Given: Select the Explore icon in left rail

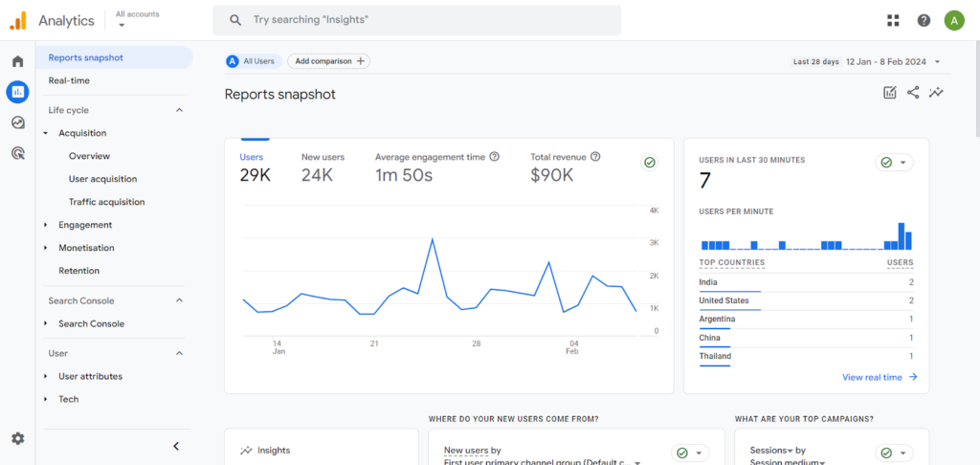Looking at the screenshot, I should tap(17, 122).
